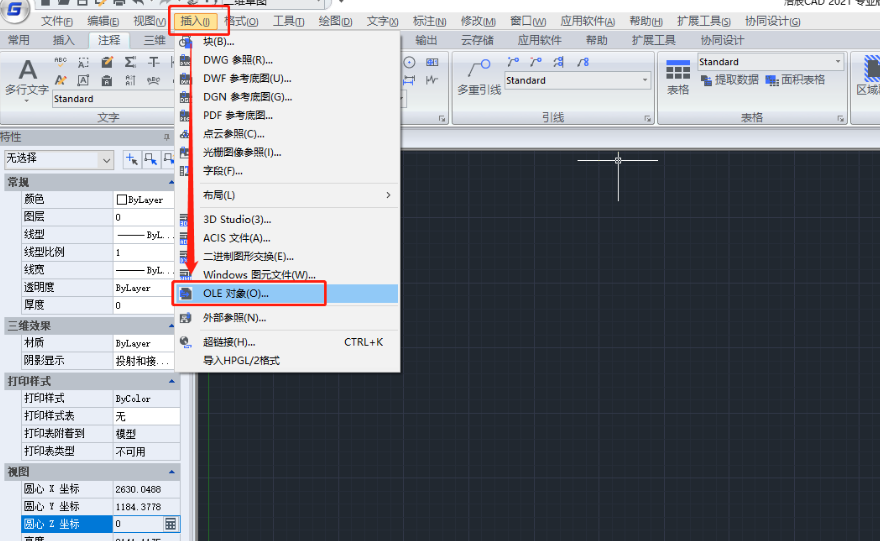The width and height of the screenshot is (880, 541).
Task: Collapse the 三维效果 properties section
Action: tap(172, 325)
